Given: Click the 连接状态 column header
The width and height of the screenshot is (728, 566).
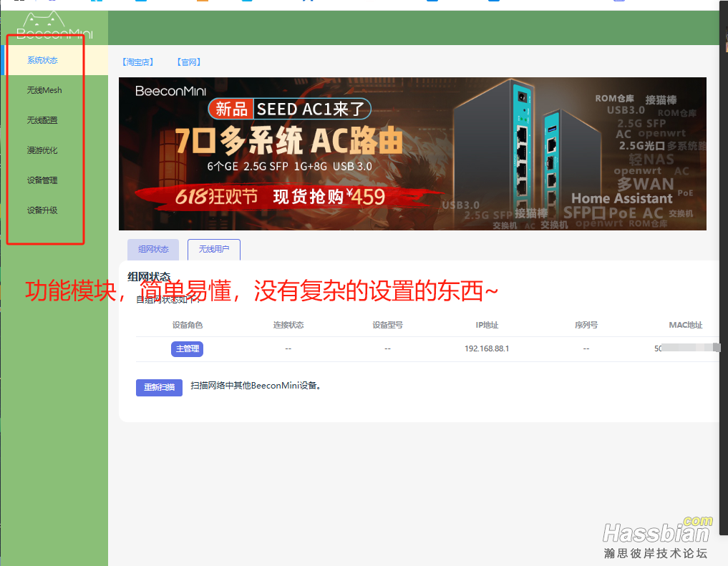Looking at the screenshot, I should click(x=288, y=326).
